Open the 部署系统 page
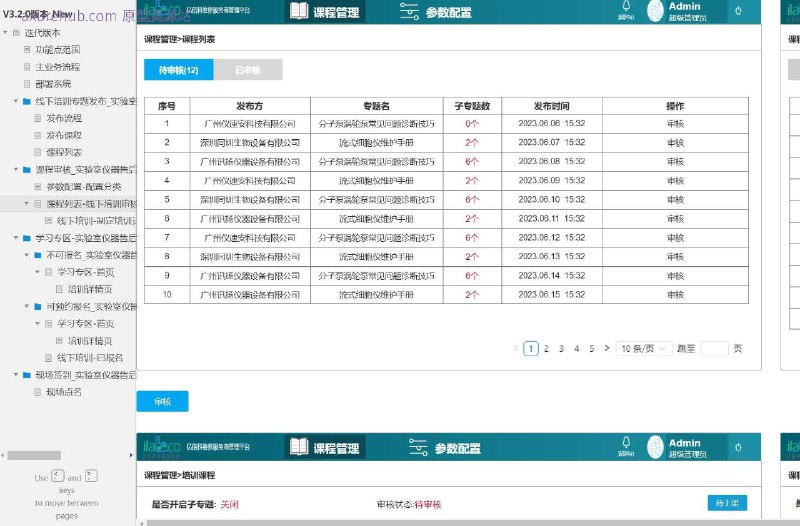 tap(53, 84)
